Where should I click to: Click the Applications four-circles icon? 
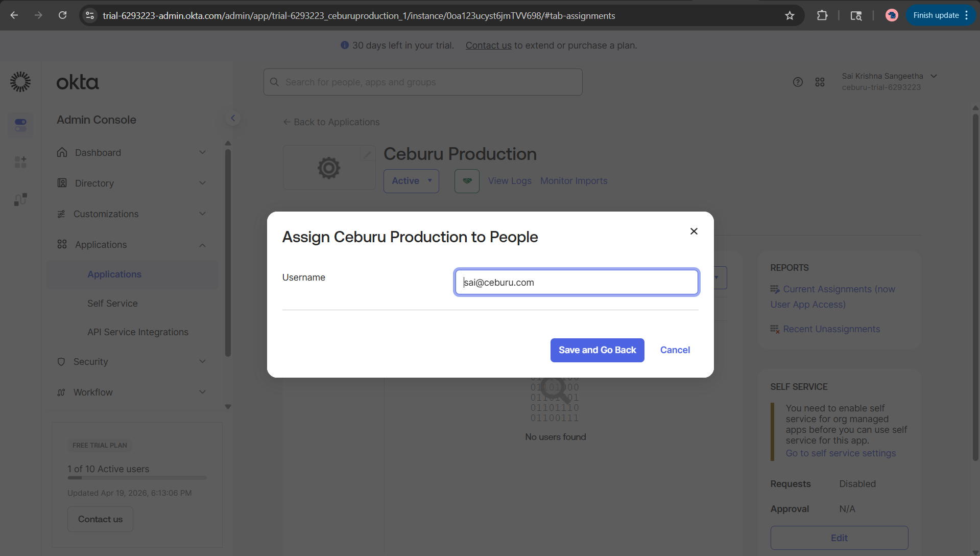click(x=62, y=244)
